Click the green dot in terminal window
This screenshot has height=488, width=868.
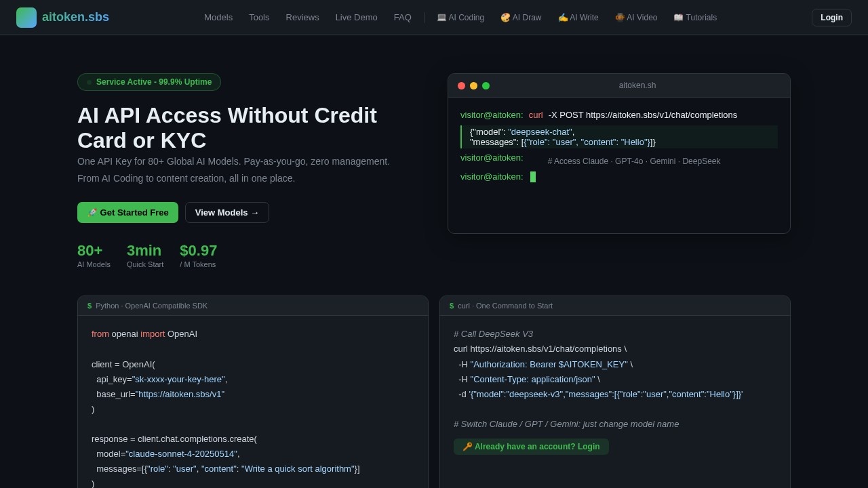(486, 86)
